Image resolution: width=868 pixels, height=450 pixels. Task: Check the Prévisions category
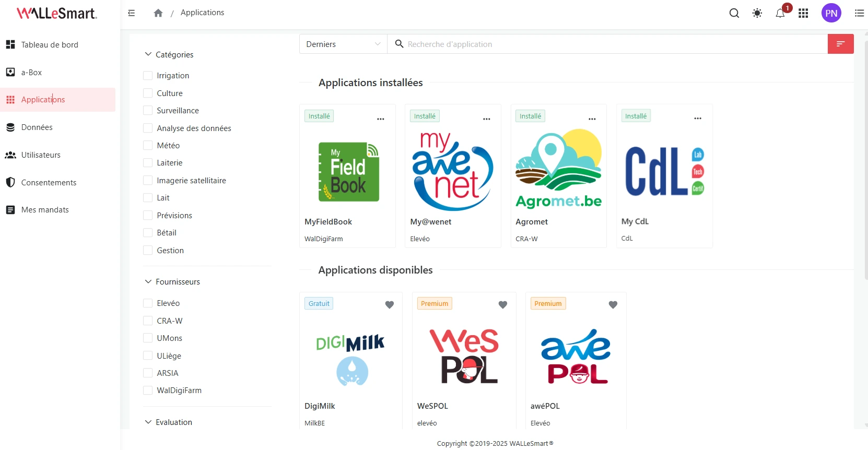148,216
